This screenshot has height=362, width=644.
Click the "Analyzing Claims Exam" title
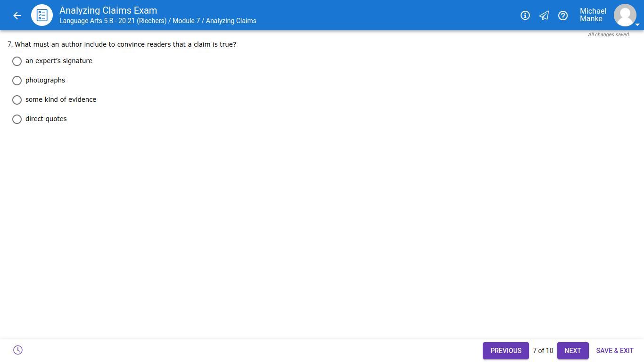click(108, 10)
